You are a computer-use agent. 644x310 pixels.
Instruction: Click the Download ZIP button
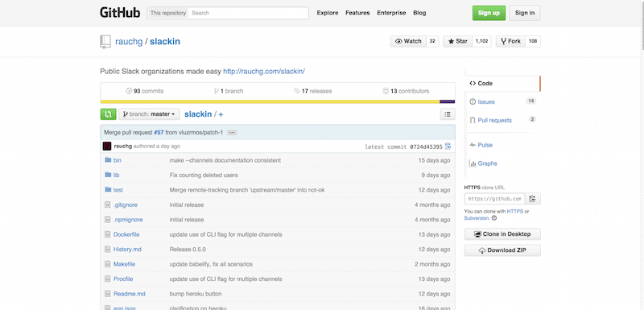coord(502,250)
